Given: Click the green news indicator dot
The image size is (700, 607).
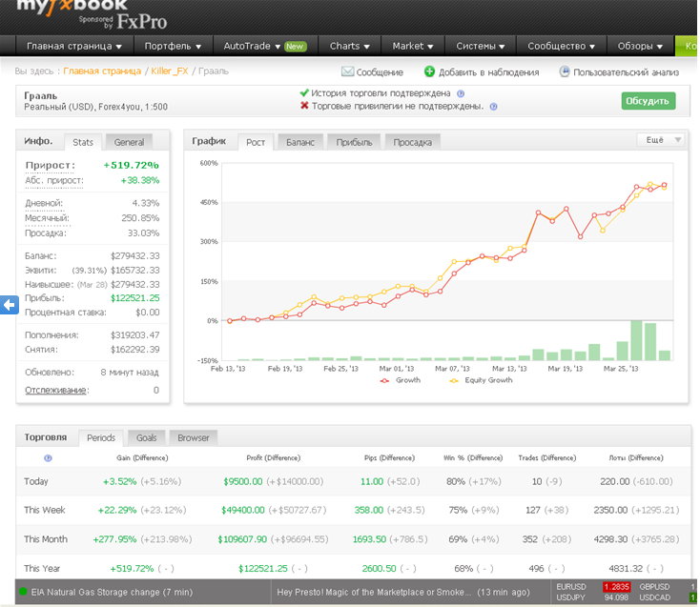Looking at the screenshot, I should coord(23,592).
